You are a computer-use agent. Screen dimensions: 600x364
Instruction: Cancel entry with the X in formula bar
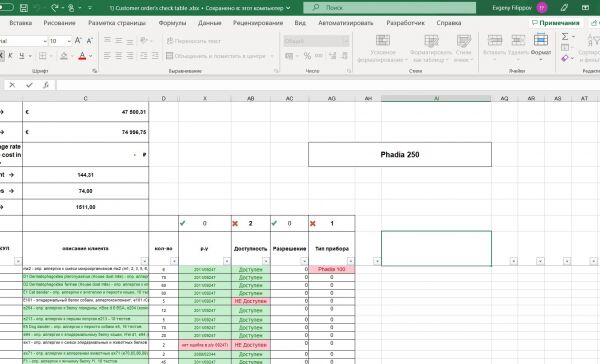[x=12, y=85]
